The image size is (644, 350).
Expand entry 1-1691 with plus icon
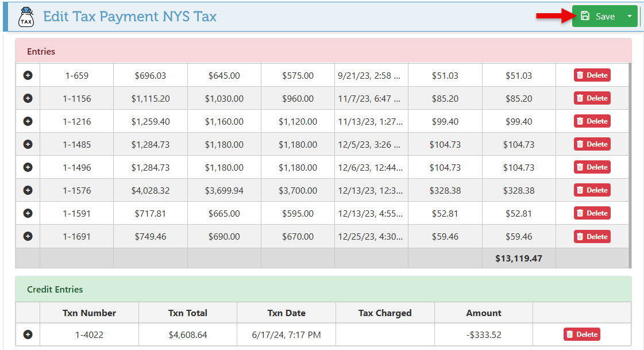(28, 236)
